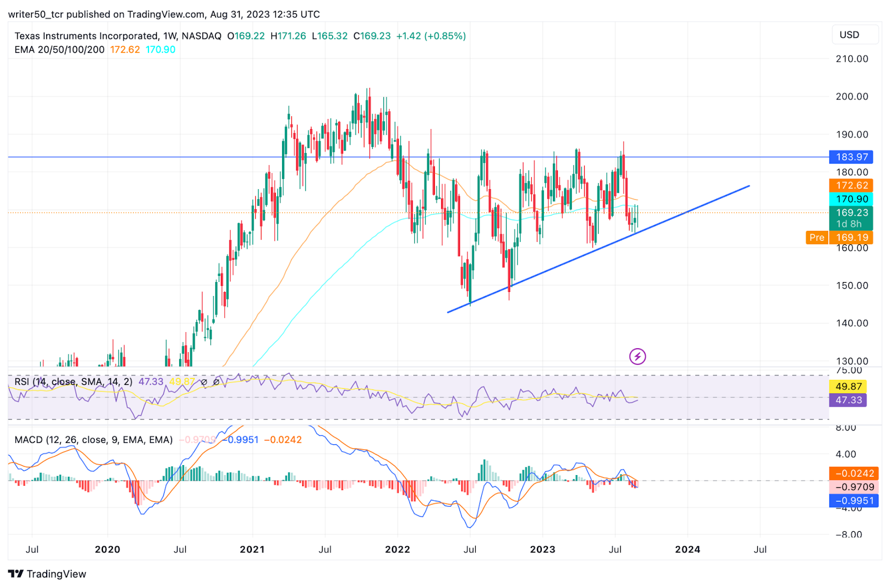Click the O169.22 open value in header
The image size is (890, 588).
point(246,36)
